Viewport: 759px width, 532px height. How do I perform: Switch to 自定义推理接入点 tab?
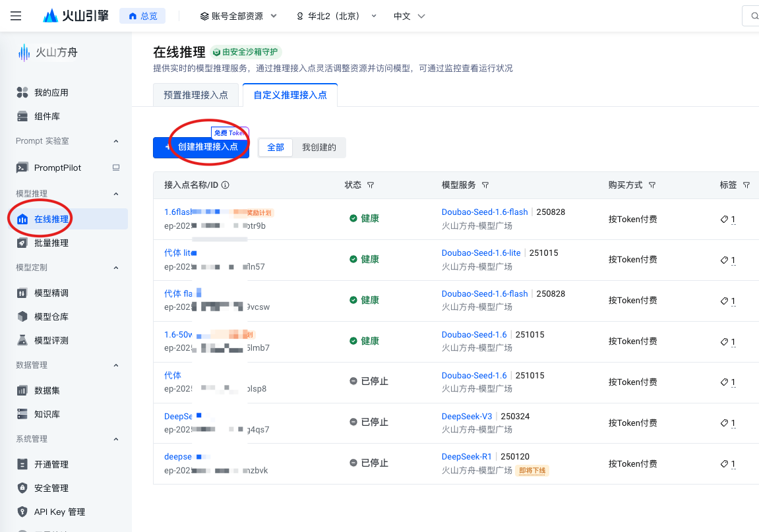[290, 95]
